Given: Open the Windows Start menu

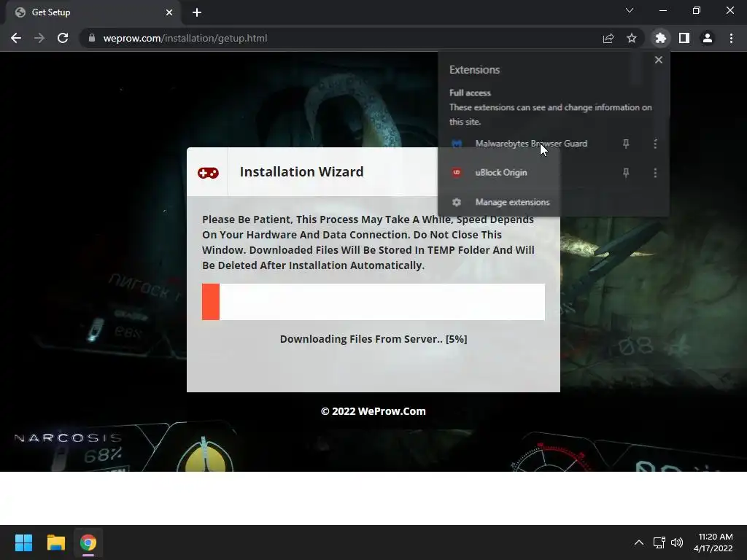Looking at the screenshot, I should coord(23,542).
